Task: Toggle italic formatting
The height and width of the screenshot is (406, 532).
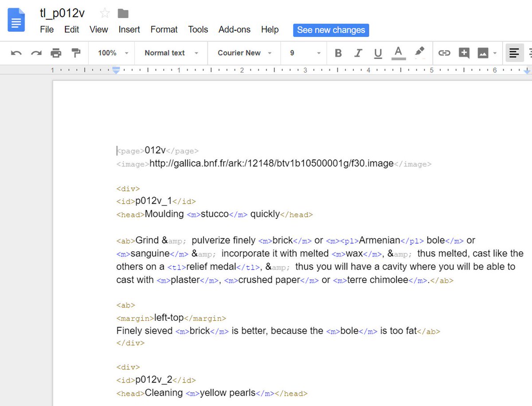Action: [358, 53]
